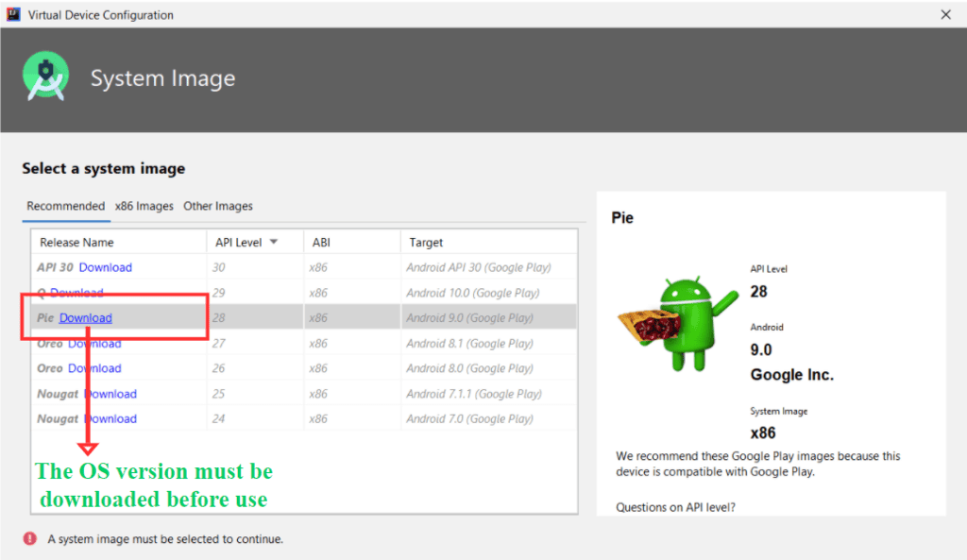Click the Release Name column header
The width and height of the screenshot is (967, 560).
pyautogui.click(x=77, y=243)
